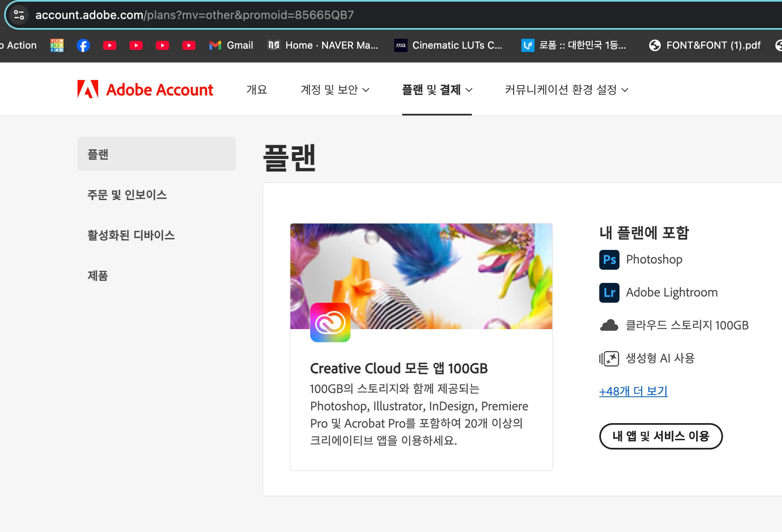Open the Action bookmark on the bookmarks bar
This screenshot has height=532, width=782.
[x=19, y=45]
